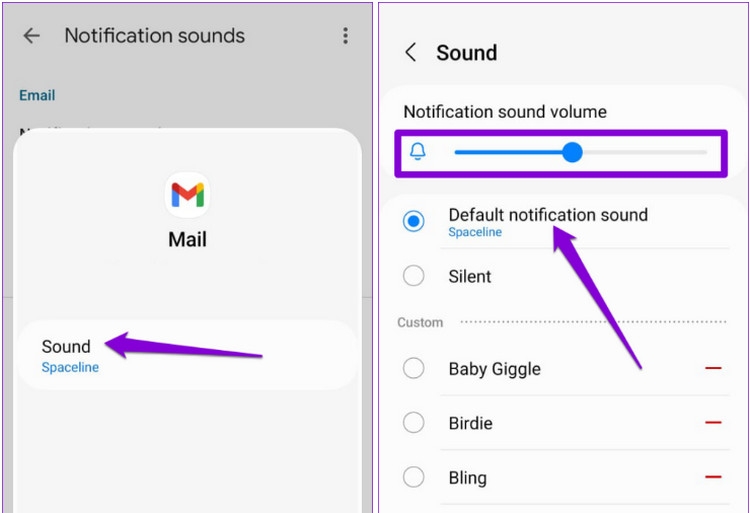Screen dimensions: 750x513
Task: Tap the Notification sound volume label
Action: point(505,112)
